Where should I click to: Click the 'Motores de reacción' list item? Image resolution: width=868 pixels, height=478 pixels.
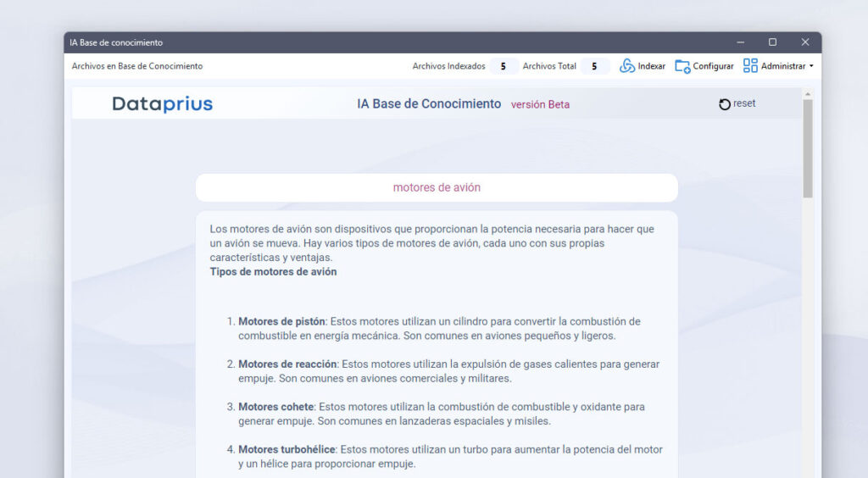pyautogui.click(x=443, y=371)
